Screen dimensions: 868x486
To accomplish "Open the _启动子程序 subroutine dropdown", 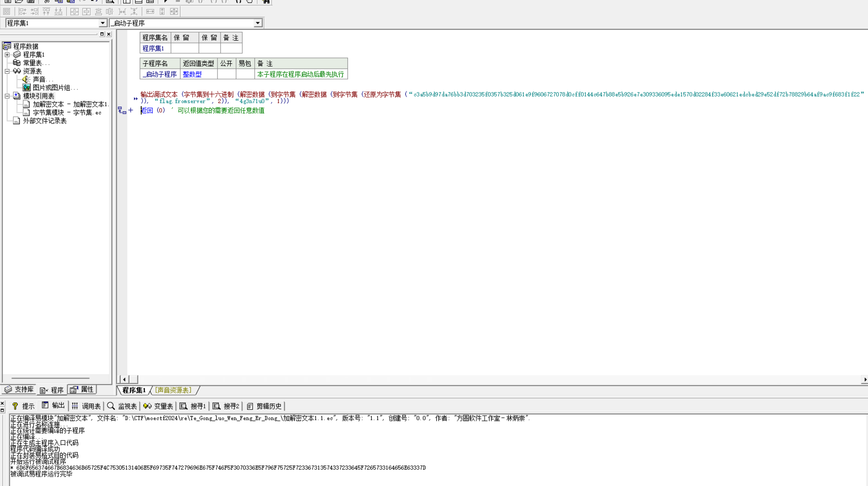I will (x=258, y=23).
